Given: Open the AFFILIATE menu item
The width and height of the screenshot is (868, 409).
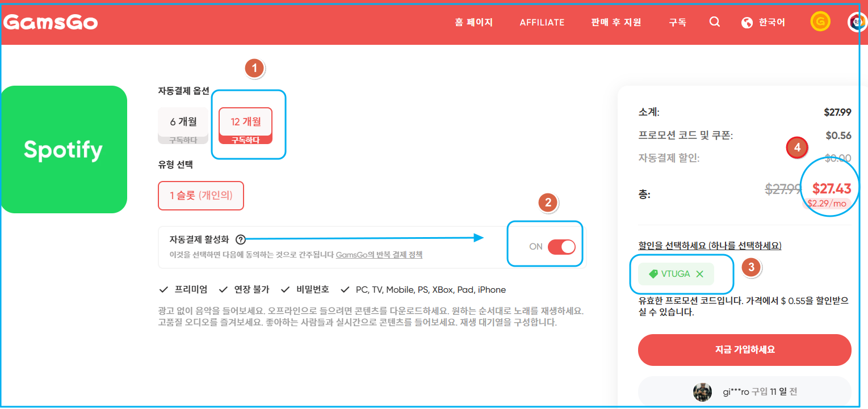Looking at the screenshot, I should pyautogui.click(x=542, y=23).
